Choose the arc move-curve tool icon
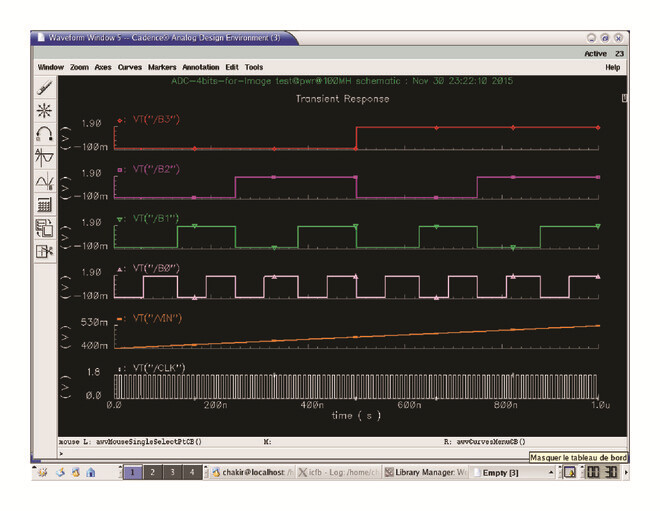Image resolution: width=660 pixels, height=511 pixels. (45, 134)
